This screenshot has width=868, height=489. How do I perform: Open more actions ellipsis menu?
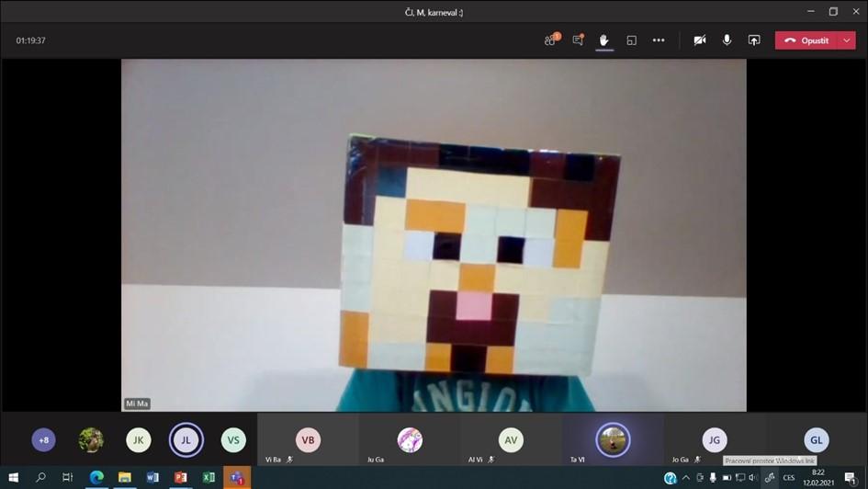659,40
